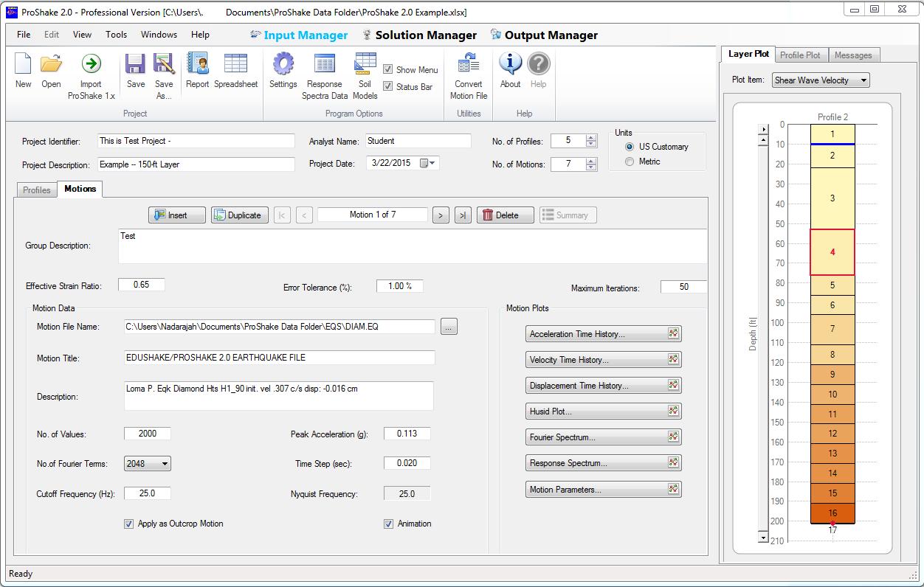This screenshot has height=587, width=924.
Task: Open the Tools menu
Action: point(116,35)
